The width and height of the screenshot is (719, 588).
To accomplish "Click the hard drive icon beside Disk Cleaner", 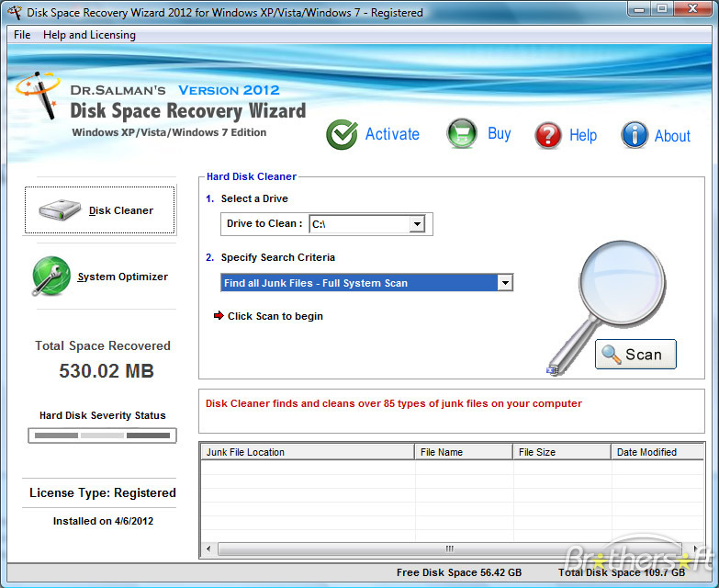I will coord(60,210).
